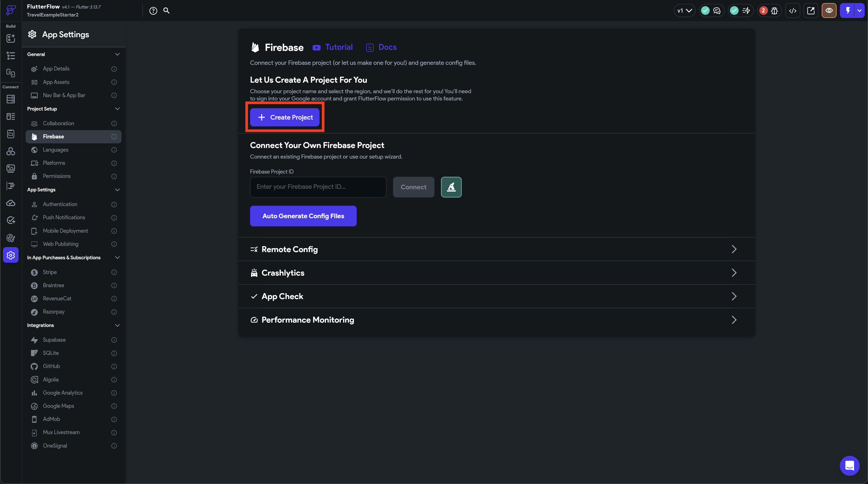Viewport: 868px width, 484px height.
Task: Open the Firebase Tutorial link
Action: 338,47
